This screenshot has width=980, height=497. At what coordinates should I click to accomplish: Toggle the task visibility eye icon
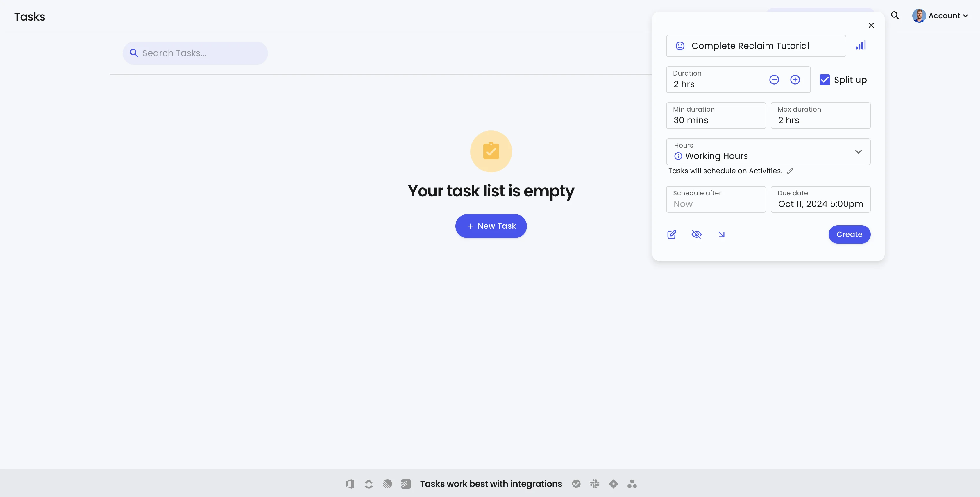[696, 235]
